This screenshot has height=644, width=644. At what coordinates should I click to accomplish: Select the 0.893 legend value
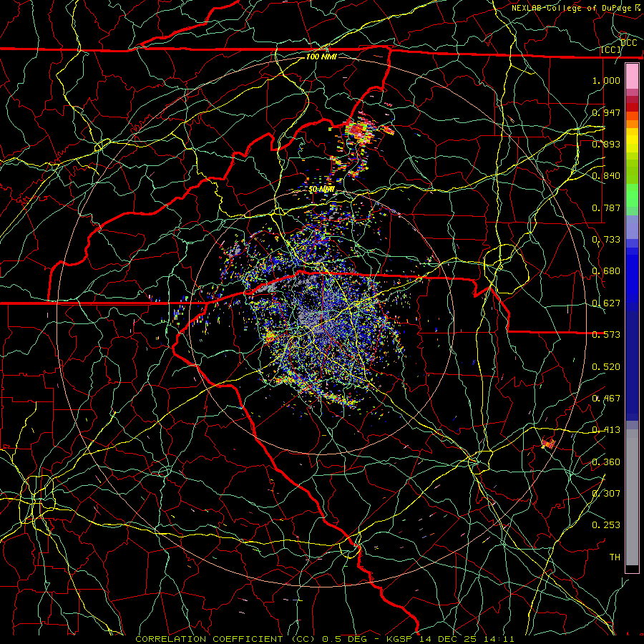coord(606,144)
